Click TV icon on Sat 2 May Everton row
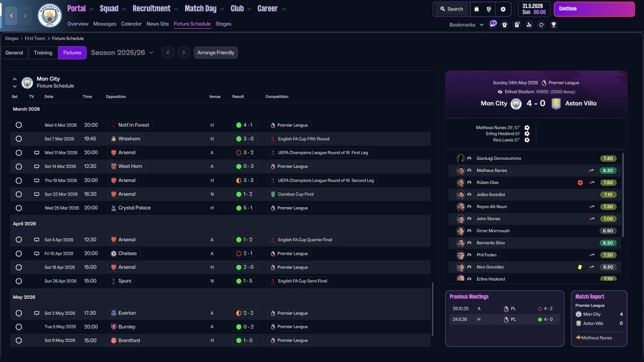Screen dimensions: 644x362 [x=36, y=313]
